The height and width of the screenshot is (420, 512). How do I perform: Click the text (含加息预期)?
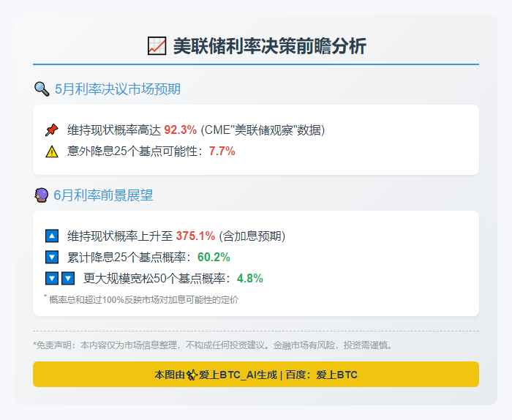(x=252, y=236)
